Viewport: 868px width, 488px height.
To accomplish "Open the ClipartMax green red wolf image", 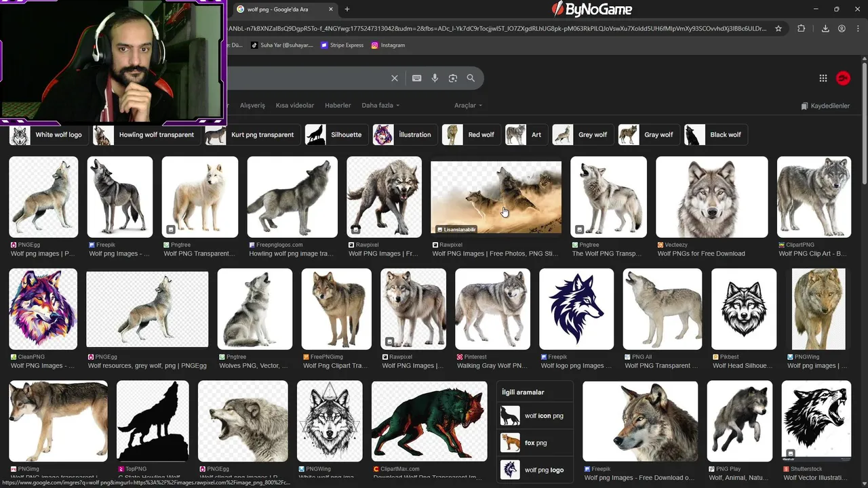I will pyautogui.click(x=429, y=421).
